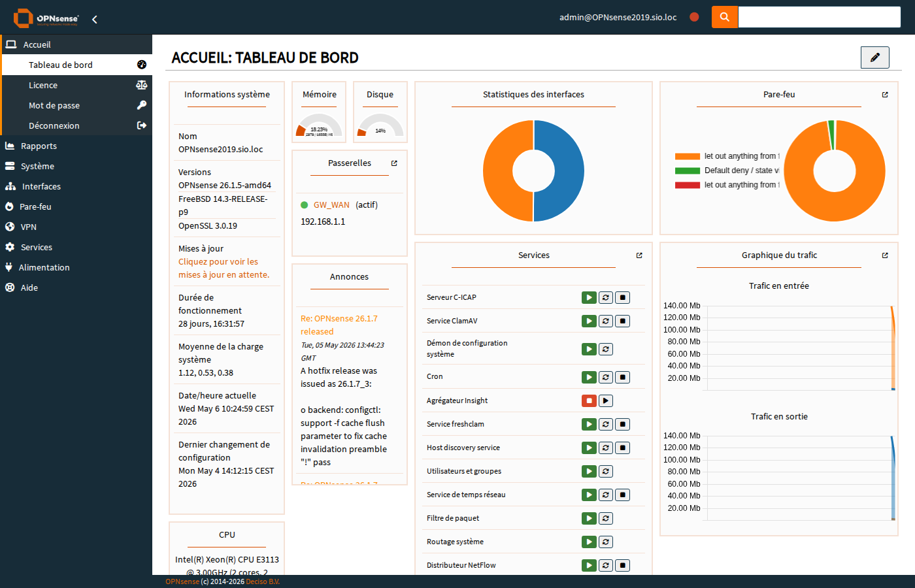Open the GW_WAN gateway link
This screenshot has width=915, height=588.
click(x=331, y=205)
